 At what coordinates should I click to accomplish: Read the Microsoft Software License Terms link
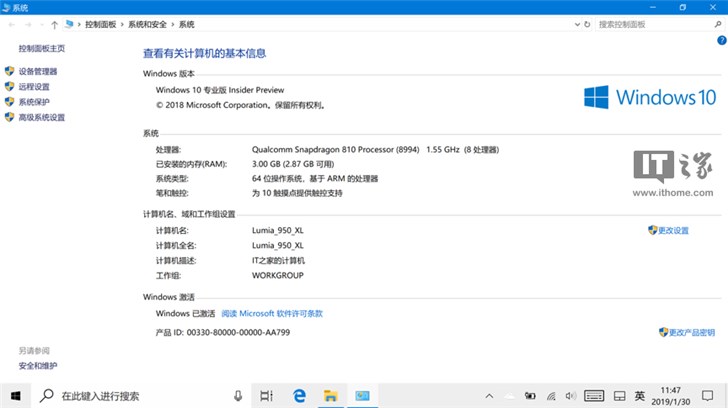coord(272,314)
